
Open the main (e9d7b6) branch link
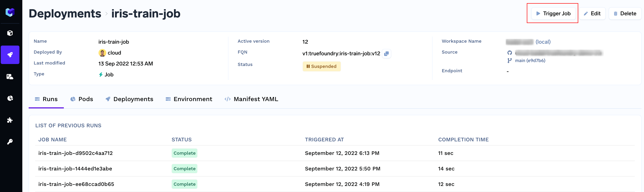point(530,60)
